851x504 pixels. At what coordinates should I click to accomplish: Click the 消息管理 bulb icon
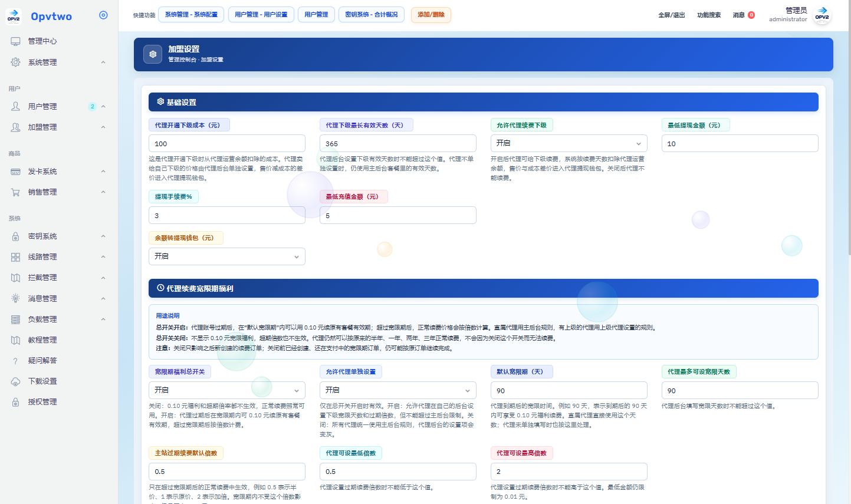(15, 298)
